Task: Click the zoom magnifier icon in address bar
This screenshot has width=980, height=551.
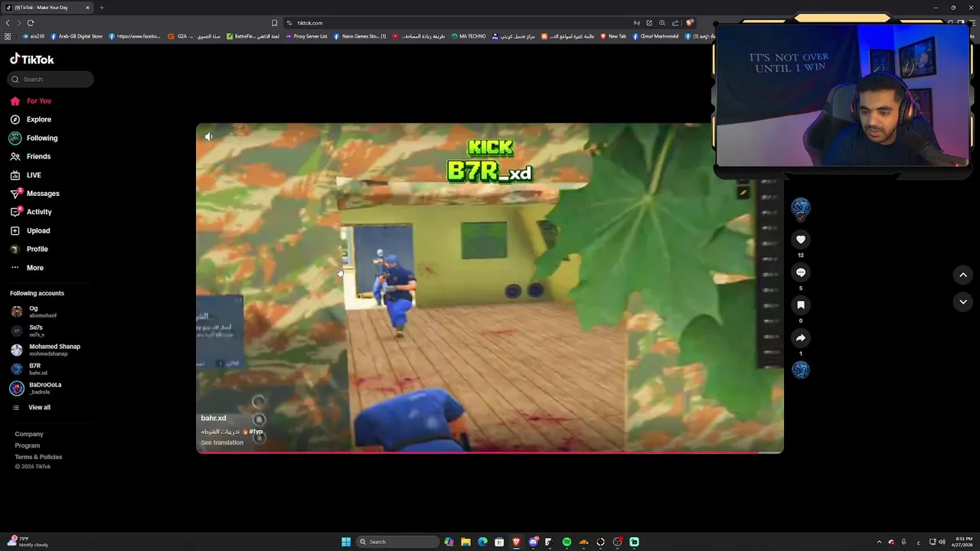Action: pos(662,23)
